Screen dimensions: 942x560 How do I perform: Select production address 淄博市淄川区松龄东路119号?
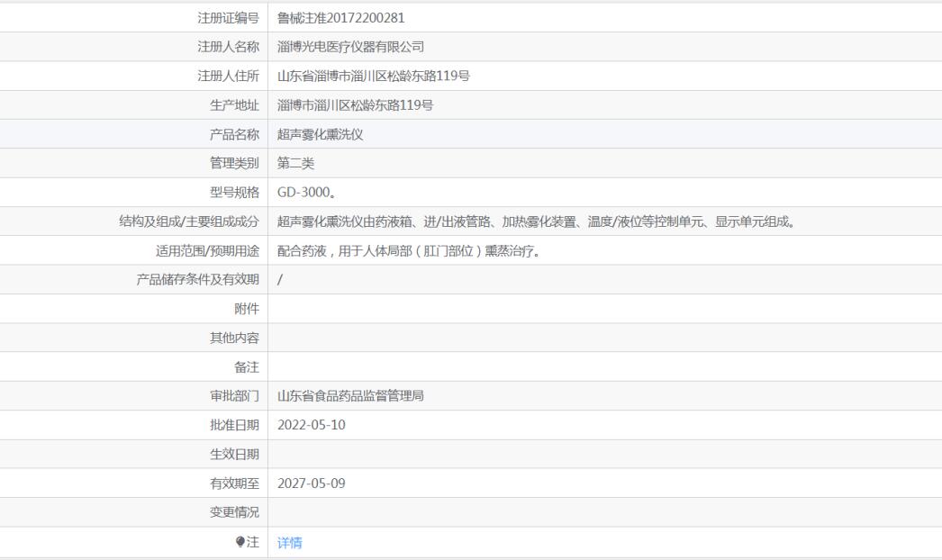point(355,105)
